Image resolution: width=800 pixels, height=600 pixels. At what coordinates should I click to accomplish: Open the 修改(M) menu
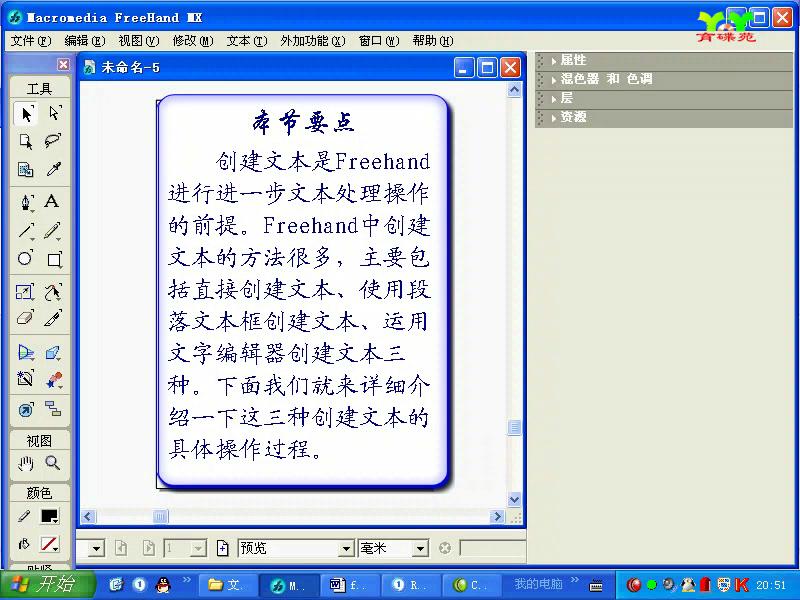point(193,41)
